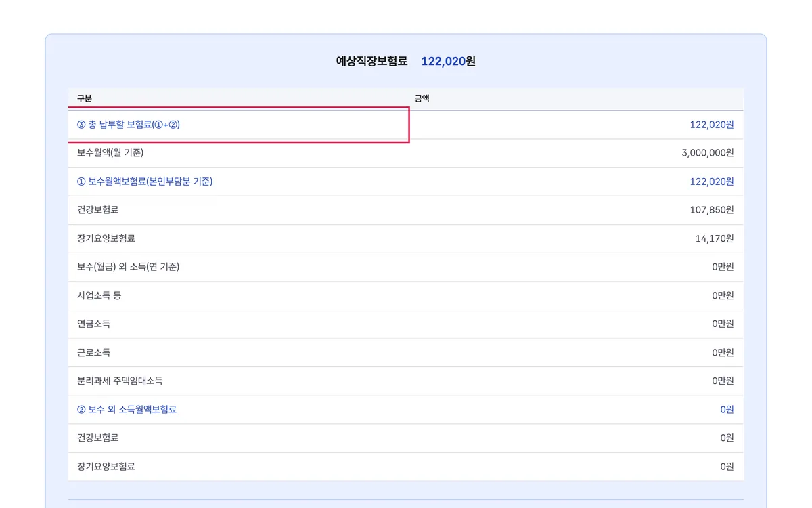The width and height of the screenshot is (812, 508).
Task: Click 122,020원 in the ① 보수월액보험료 row
Action: [x=712, y=182]
